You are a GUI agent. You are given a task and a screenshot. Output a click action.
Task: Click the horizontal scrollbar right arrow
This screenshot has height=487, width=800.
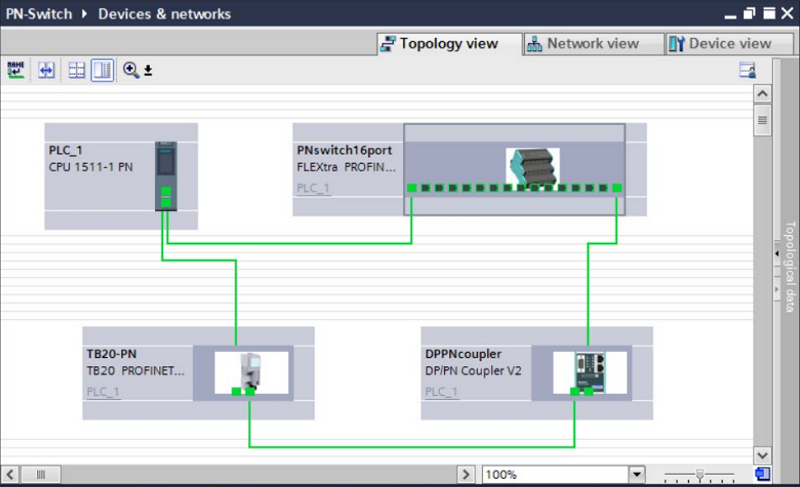(x=465, y=474)
